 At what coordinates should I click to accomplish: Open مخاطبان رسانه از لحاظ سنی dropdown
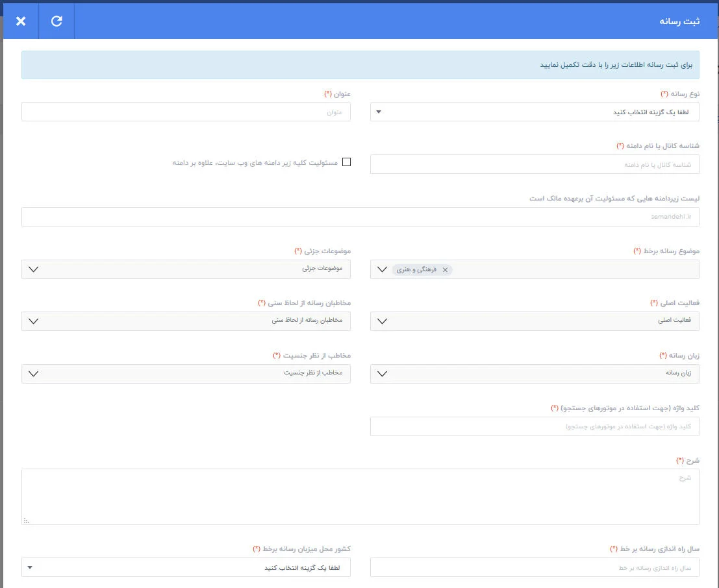(186, 321)
